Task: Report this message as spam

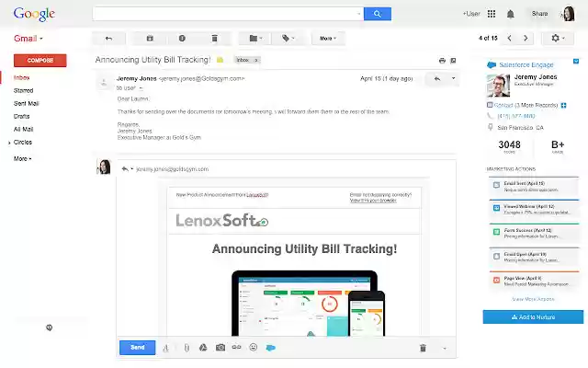Action: tap(182, 39)
